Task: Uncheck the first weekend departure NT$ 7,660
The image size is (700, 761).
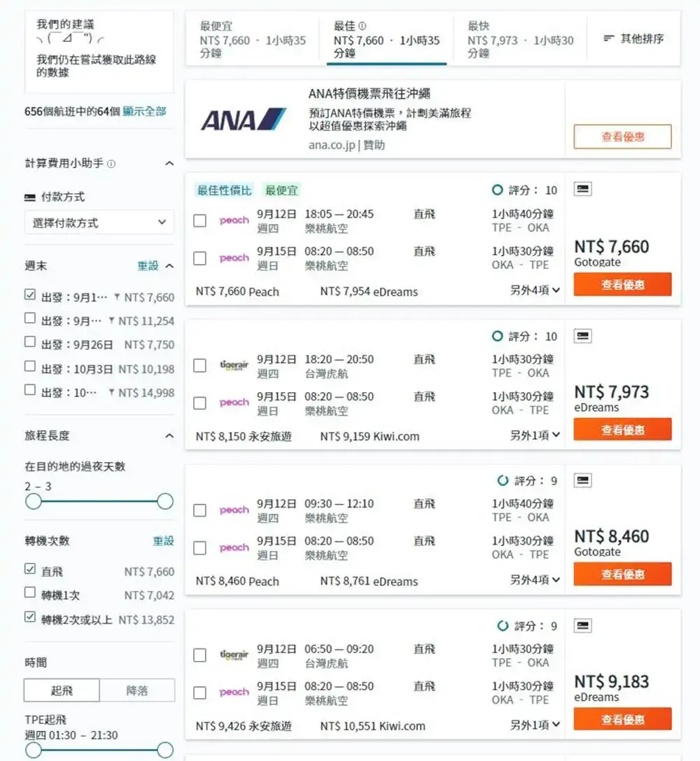Action: click(x=30, y=295)
